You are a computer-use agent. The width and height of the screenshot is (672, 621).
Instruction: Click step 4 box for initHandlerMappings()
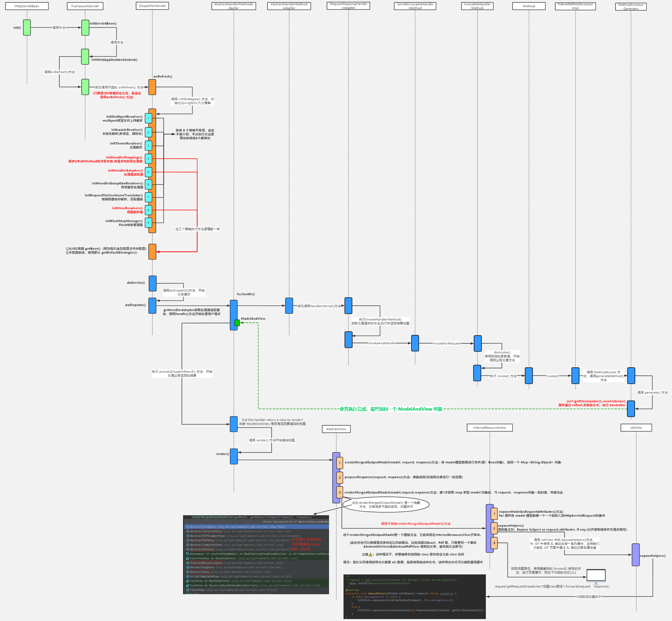(x=148, y=159)
